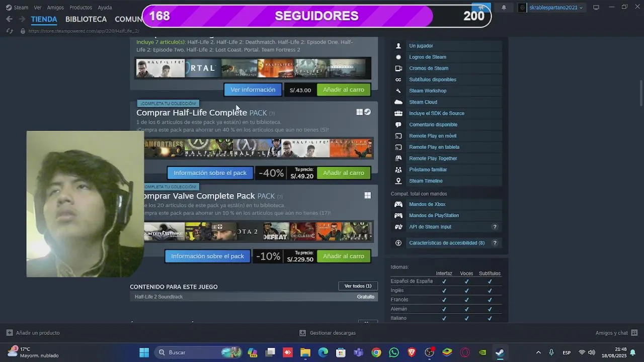
Task: Click the Portal thumbnail in the first bundle
Action: pyautogui.click(x=203, y=68)
